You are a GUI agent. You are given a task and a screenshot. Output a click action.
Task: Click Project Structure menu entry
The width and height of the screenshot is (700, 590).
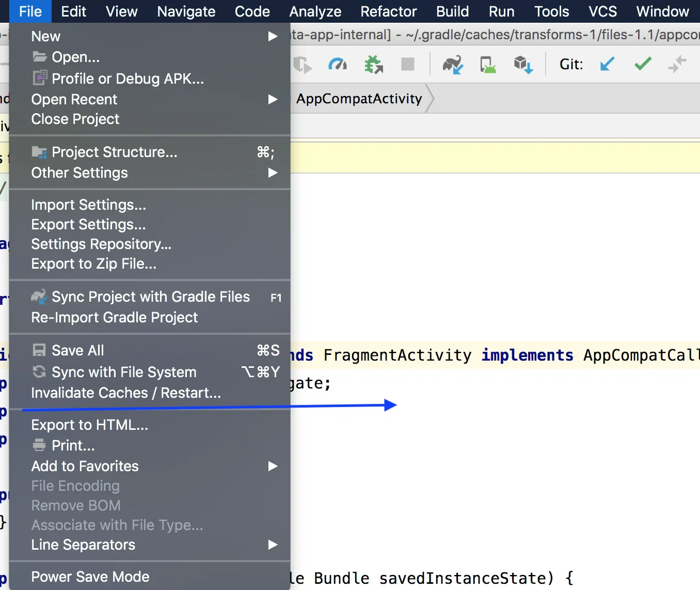pos(114,152)
